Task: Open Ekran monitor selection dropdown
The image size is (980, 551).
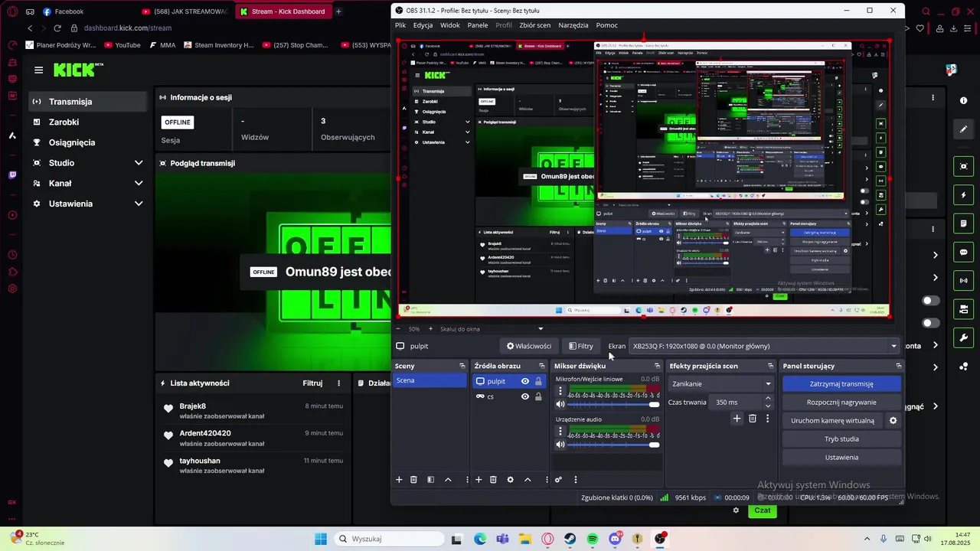Action: tap(764, 346)
